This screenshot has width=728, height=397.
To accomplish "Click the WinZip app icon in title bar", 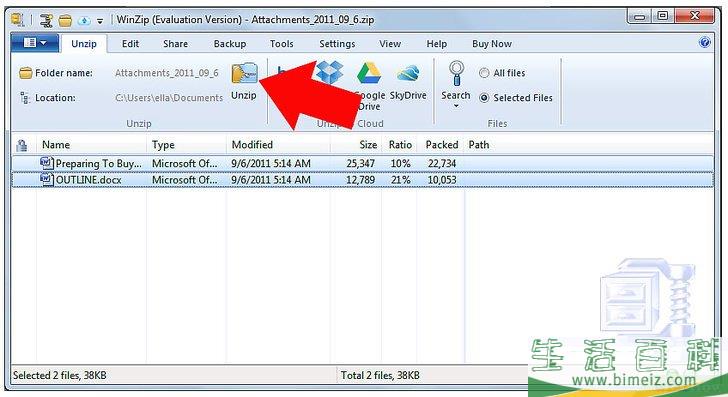I will click(x=18, y=20).
